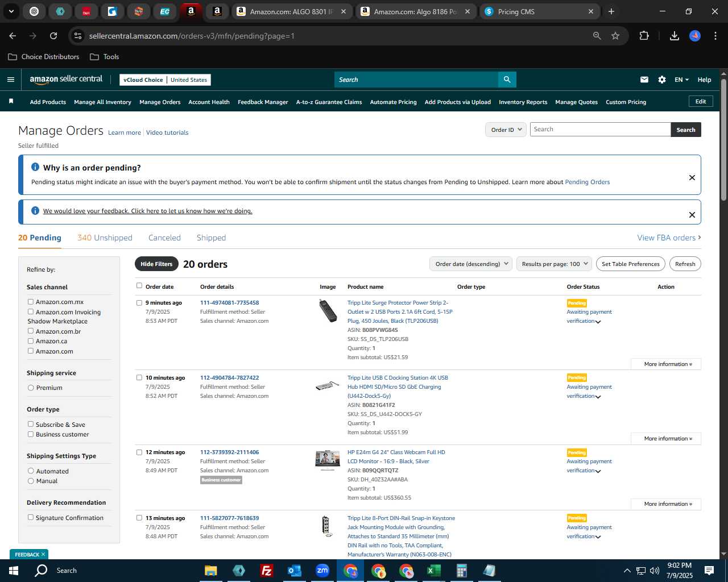The height and width of the screenshot is (582, 728).
Task: Open the View FBA orders link
Action: pyautogui.click(x=669, y=238)
